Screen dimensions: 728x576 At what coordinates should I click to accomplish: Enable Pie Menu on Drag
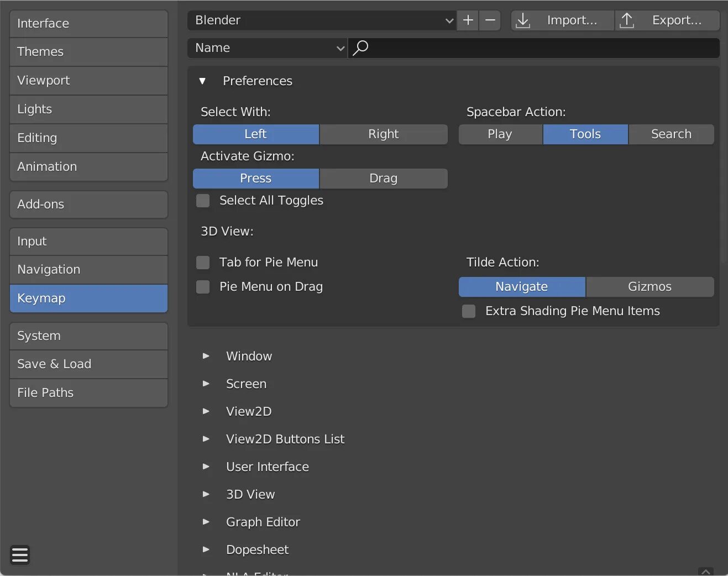pos(203,287)
